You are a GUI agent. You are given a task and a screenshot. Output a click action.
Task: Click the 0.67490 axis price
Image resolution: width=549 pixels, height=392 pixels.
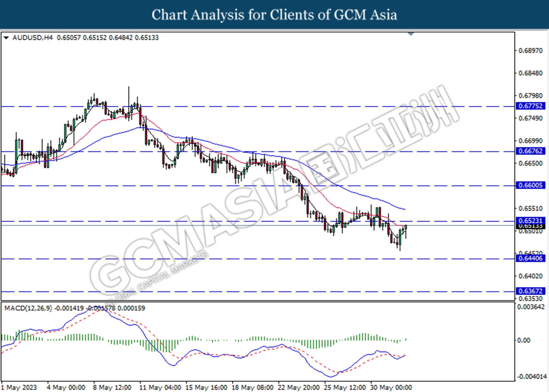coord(530,118)
